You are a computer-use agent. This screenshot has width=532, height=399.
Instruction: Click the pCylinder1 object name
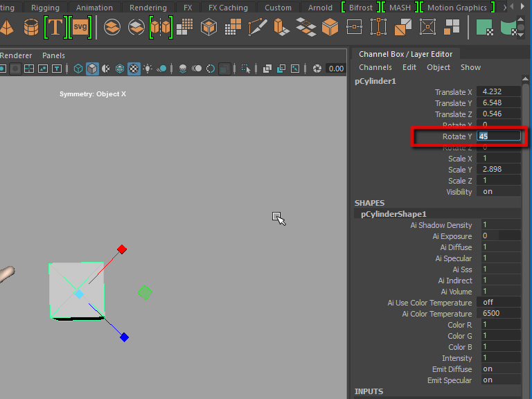pos(375,81)
